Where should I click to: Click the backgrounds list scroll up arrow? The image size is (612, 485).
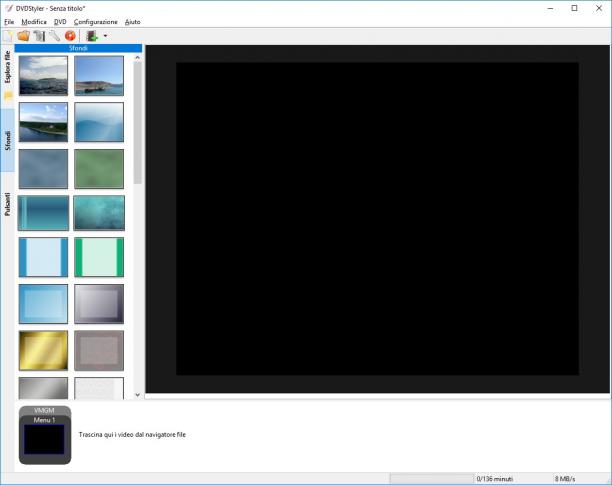(137, 57)
